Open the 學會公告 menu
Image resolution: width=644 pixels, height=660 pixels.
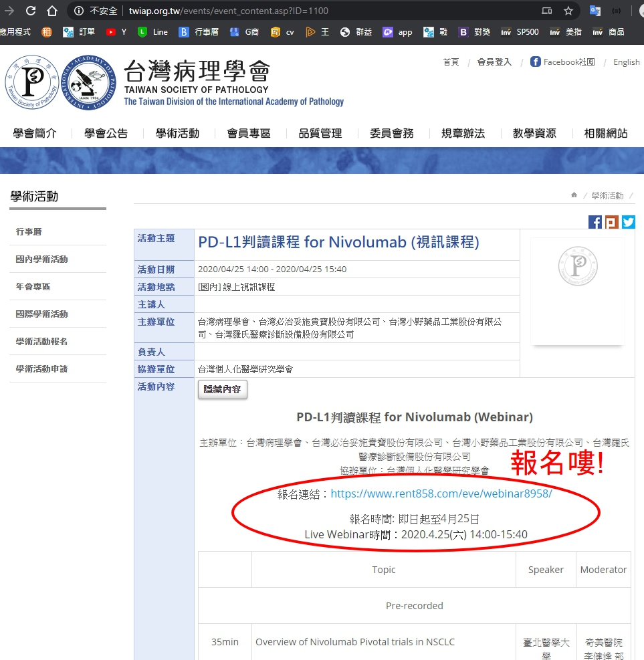pos(106,134)
